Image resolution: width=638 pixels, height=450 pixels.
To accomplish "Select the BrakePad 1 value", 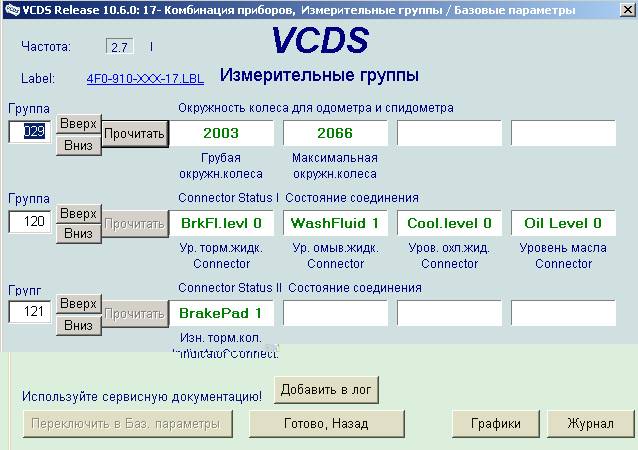I will 221,313.
